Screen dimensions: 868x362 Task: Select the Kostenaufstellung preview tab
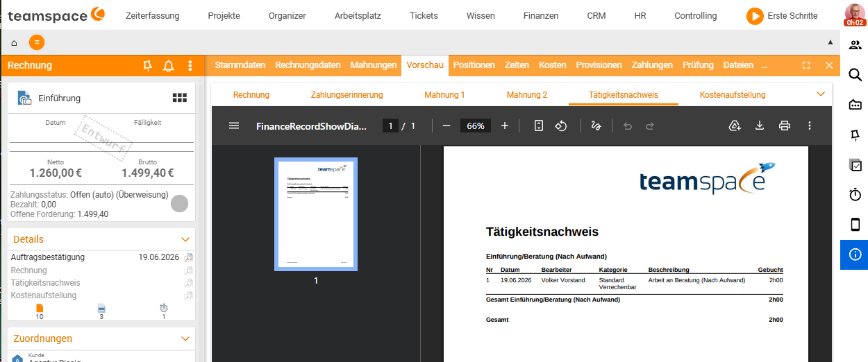pyautogui.click(x=733, y=94)
